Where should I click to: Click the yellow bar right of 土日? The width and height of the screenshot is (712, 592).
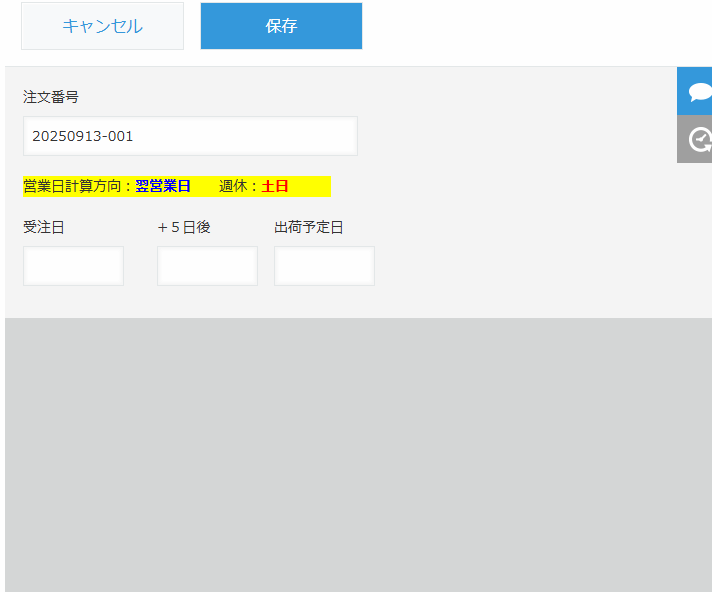click(310, 186)
